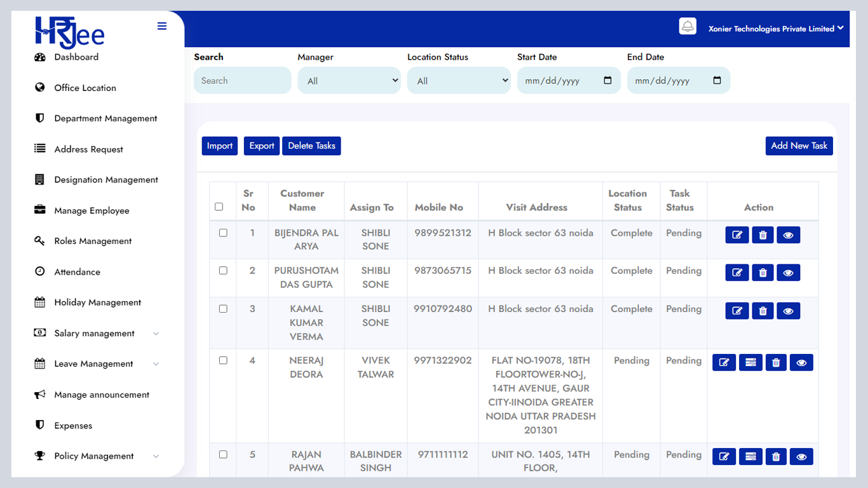The image size is (868, 488).
Task: Open the Location Status dropdown filter
Action: (x=459, y=81)
